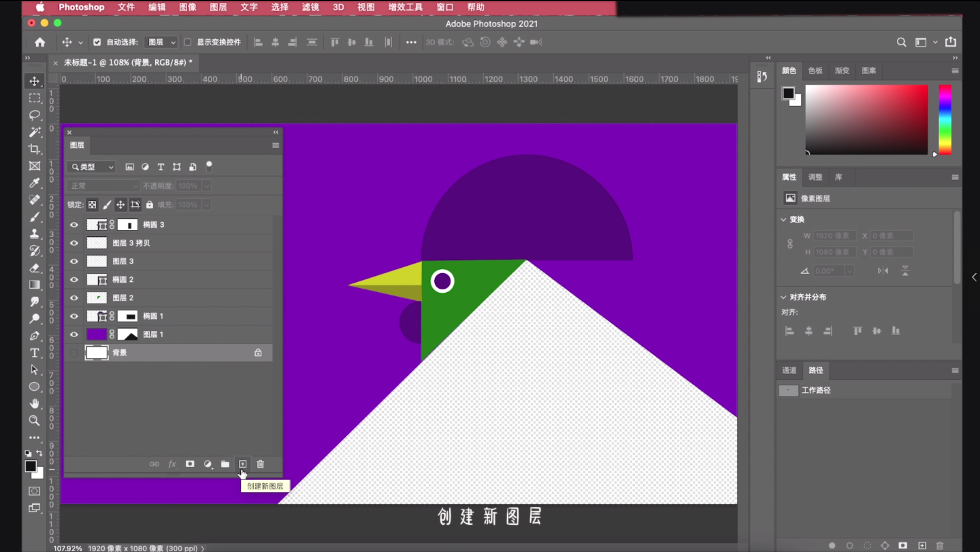
Task: Hide the 椭圆 3 layer
Action: click(74, 225)
